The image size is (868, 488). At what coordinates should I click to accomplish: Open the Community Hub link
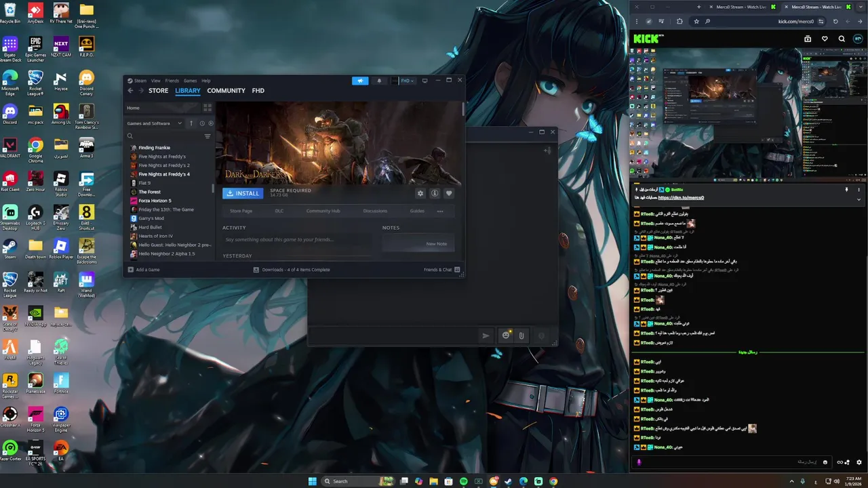tap(323, 211)
